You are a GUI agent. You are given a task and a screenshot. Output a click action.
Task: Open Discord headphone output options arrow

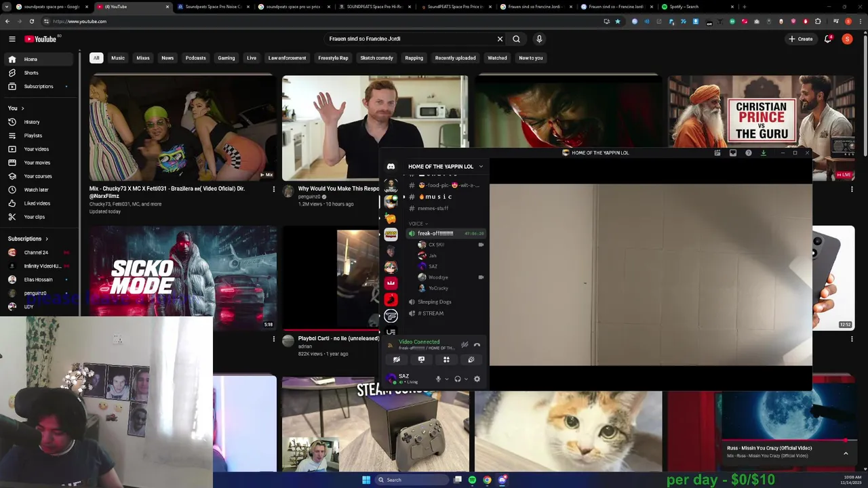click(466, 380)
